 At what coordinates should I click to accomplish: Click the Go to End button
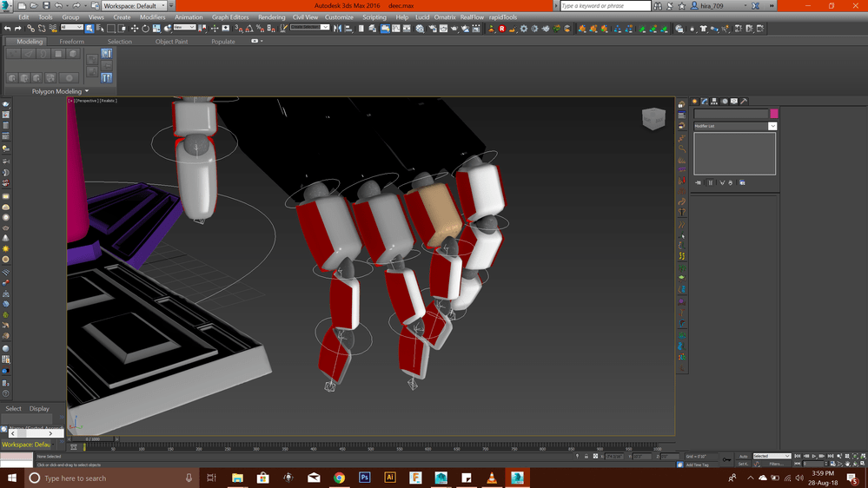click(831, 456)
